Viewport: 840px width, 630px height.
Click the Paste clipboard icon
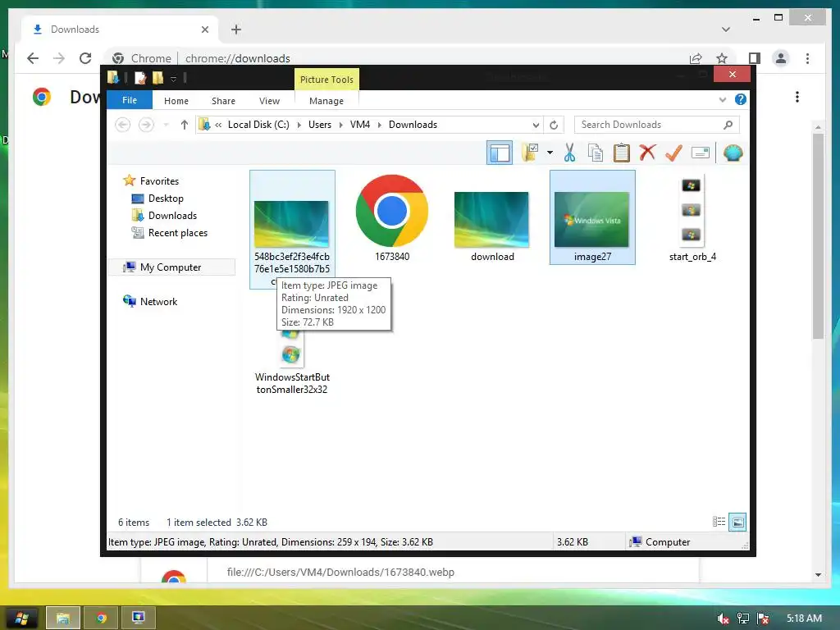point(622,153)
